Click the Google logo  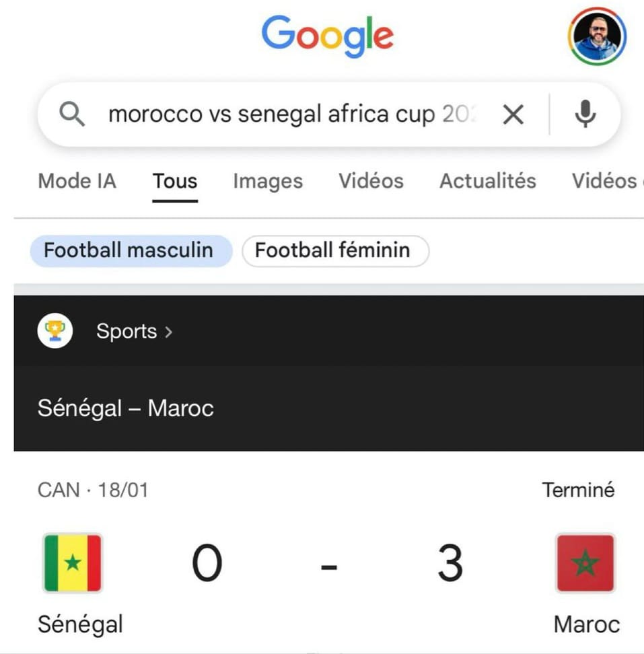[327, 36]
